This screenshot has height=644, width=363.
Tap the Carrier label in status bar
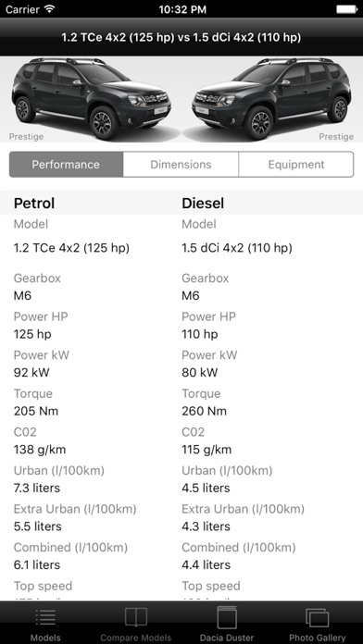[22, 9]
